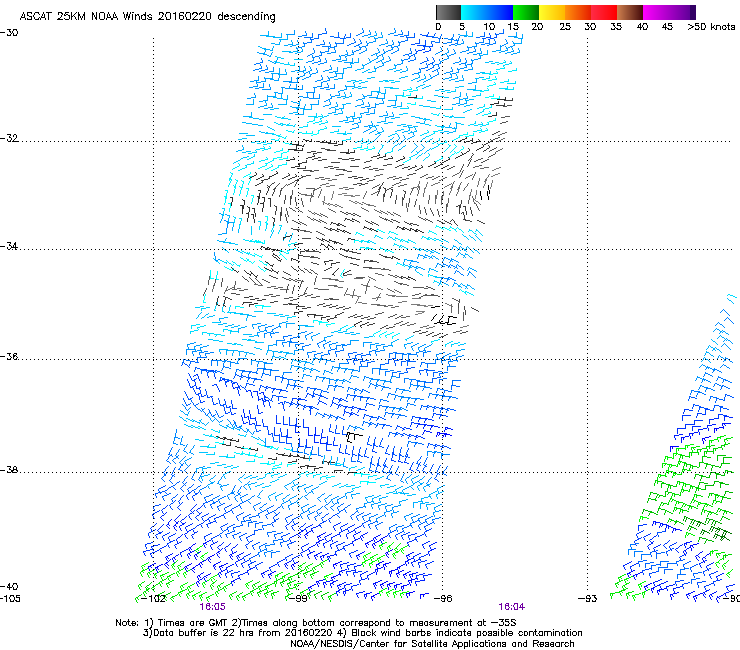This screenshot has height=650, width=740.
Task: Click the latitude label '-32'
Action: point(9,138)
